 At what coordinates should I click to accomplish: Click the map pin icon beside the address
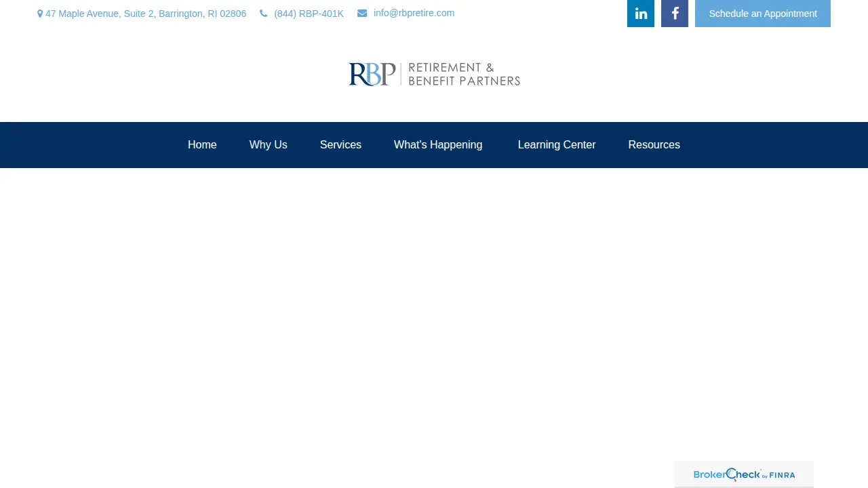[x=40, y=14]
